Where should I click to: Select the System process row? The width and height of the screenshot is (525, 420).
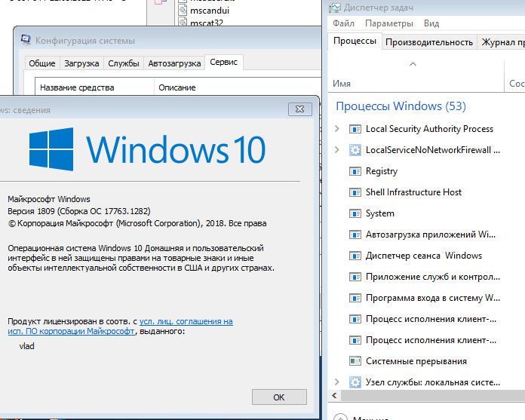pos(427,213)
